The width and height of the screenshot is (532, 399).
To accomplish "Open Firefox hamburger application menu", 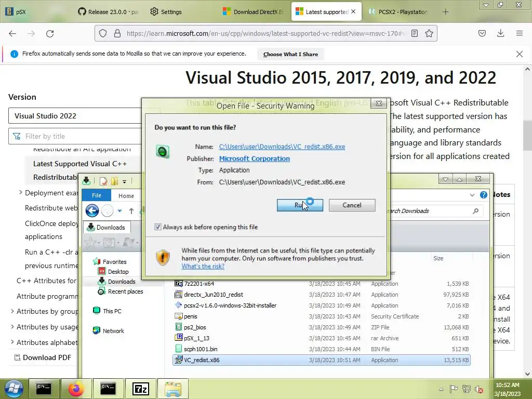I will (520, 33).
